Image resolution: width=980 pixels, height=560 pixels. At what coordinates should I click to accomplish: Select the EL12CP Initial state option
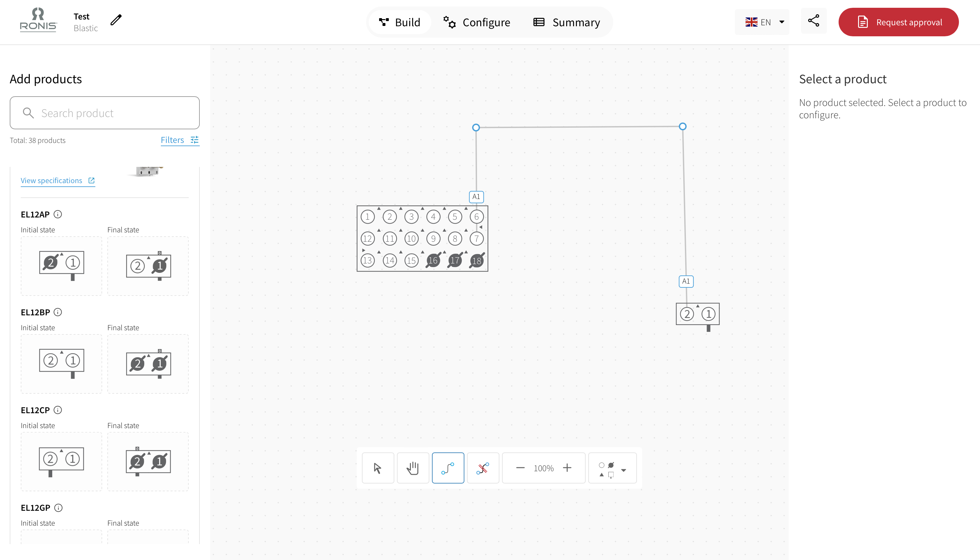click(x=61, y=461)
